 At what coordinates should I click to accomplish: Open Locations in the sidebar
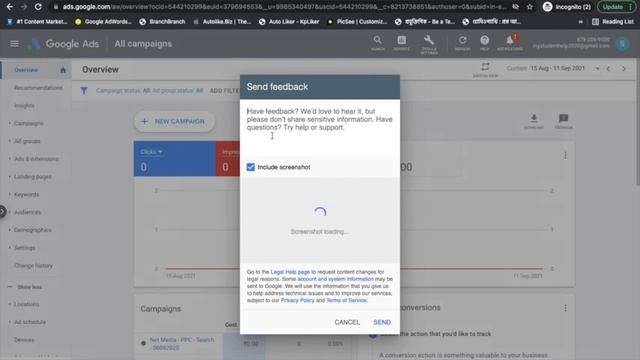pyautogui.click(x=27, y=304)
